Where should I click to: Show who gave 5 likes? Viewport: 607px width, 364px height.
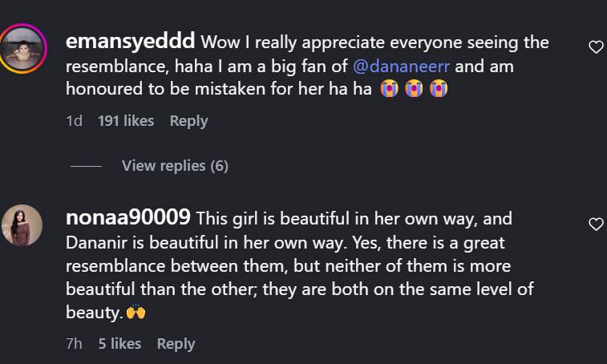tap(119, 343)
